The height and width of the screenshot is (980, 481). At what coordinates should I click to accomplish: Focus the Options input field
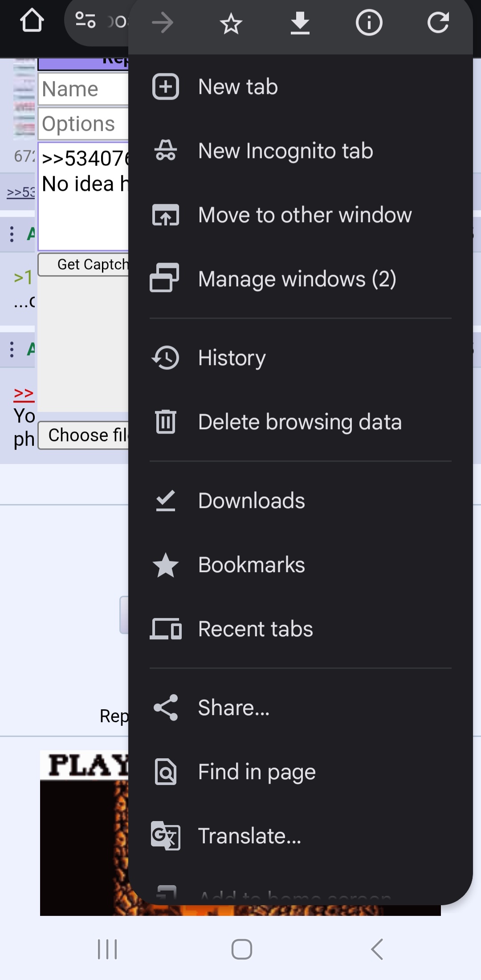[83, 124]
